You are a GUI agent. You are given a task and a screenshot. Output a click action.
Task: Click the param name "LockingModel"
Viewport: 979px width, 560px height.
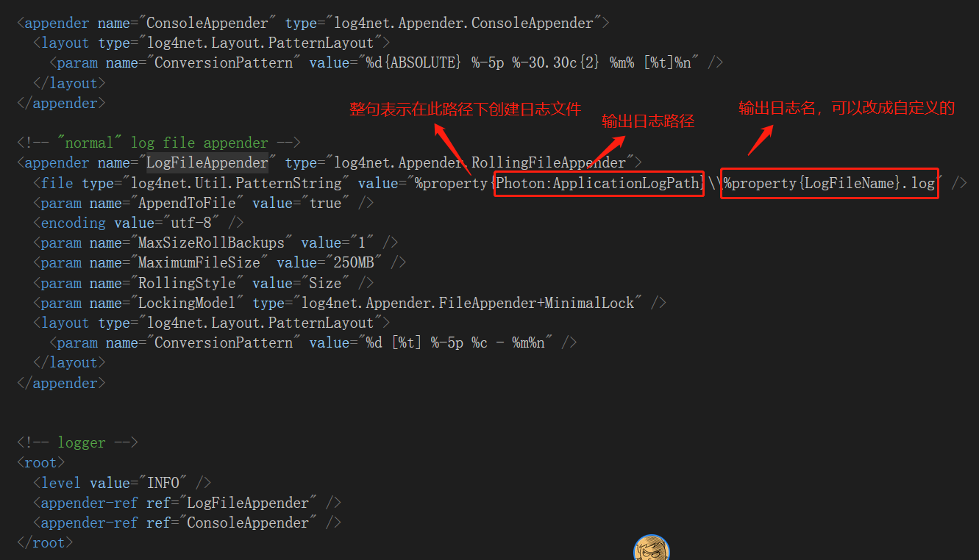(x=187, y=303)
